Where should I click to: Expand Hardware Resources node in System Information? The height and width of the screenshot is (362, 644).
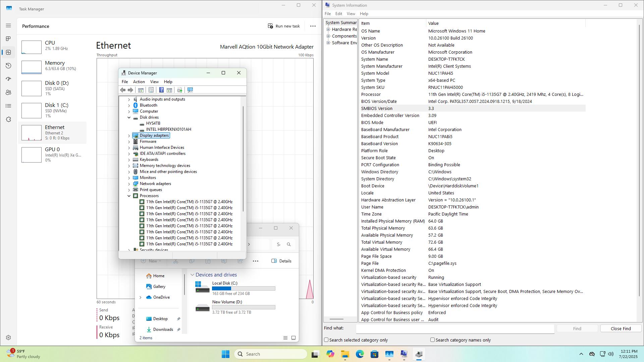click(x=328, y=29)
